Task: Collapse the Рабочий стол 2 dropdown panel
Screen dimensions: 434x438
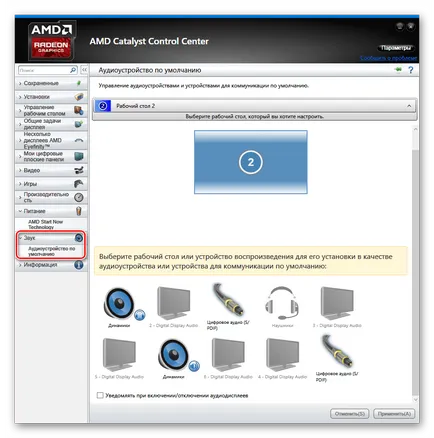Action: tap(409, 106)
